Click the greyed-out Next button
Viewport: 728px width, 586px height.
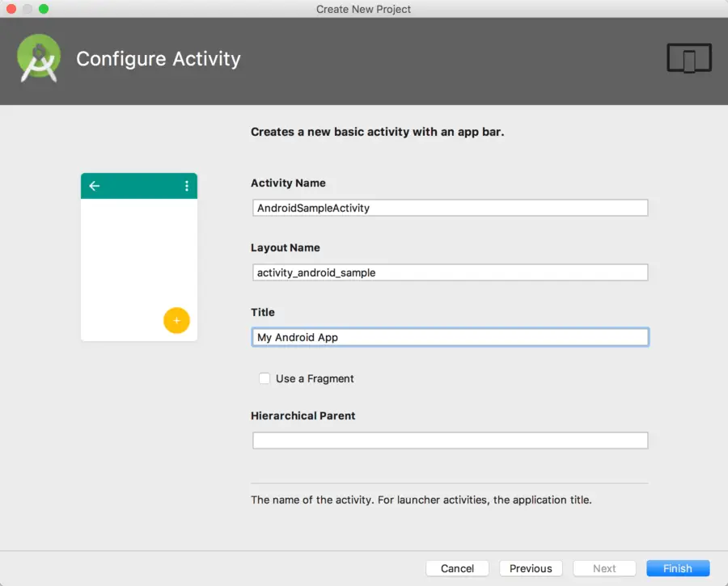(604, 568)
